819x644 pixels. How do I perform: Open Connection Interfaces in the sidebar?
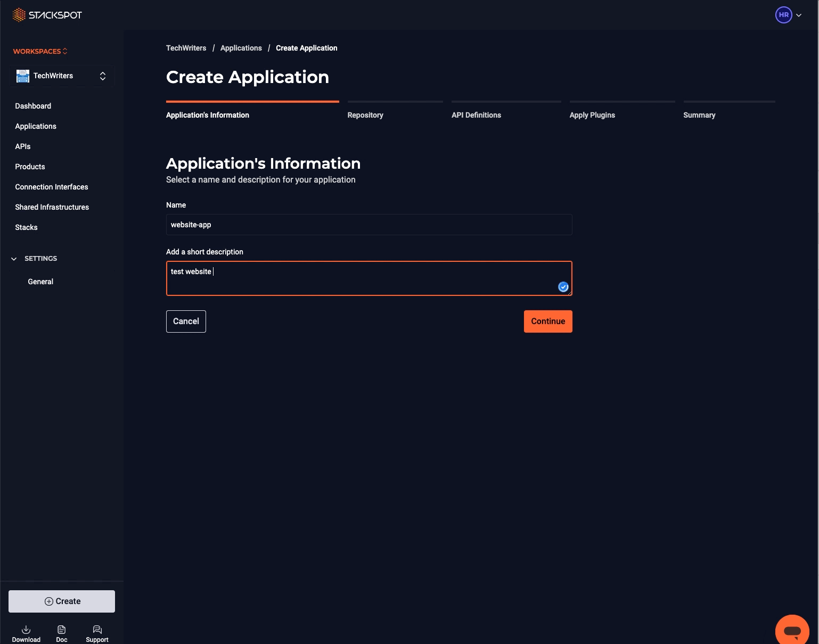pyautogui.click(x=52, y=187)
